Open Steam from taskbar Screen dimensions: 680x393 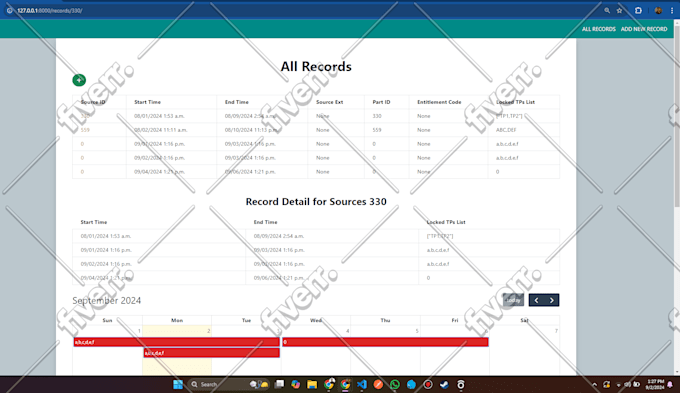pyautogui.click(x=445, y=384)
